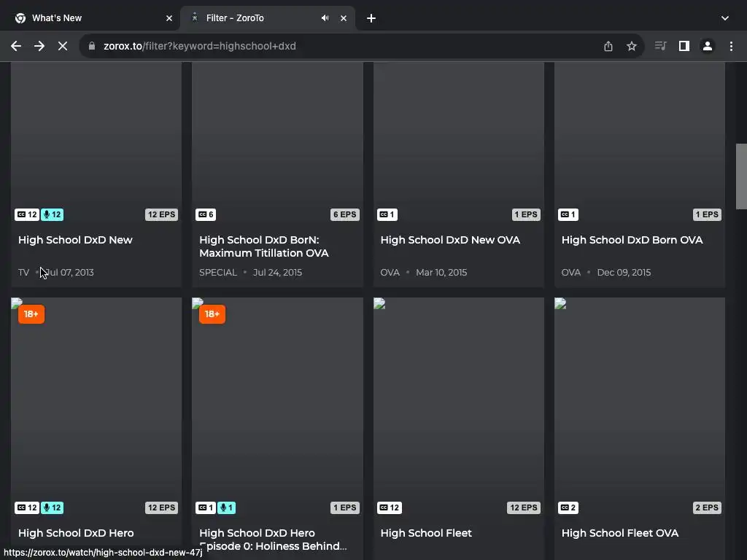Click the 18+ badge on High School DxD Hero

point(31,314)
